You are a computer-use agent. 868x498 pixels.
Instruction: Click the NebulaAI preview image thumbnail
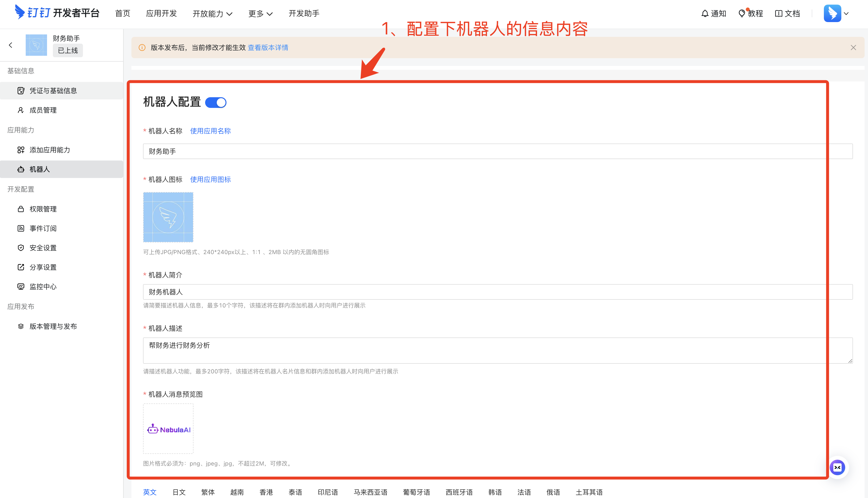[x=168, y=429]
